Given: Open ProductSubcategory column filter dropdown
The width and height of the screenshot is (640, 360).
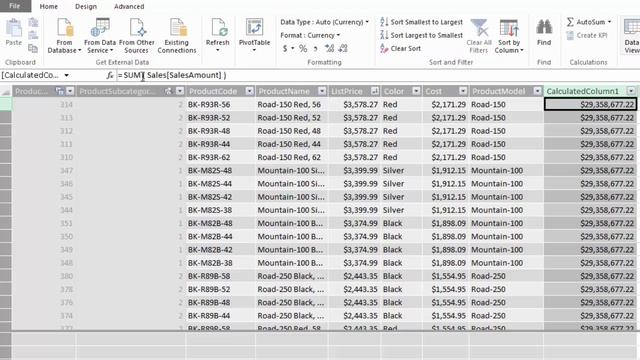Looking at the screenshot, I should (180, 91).
